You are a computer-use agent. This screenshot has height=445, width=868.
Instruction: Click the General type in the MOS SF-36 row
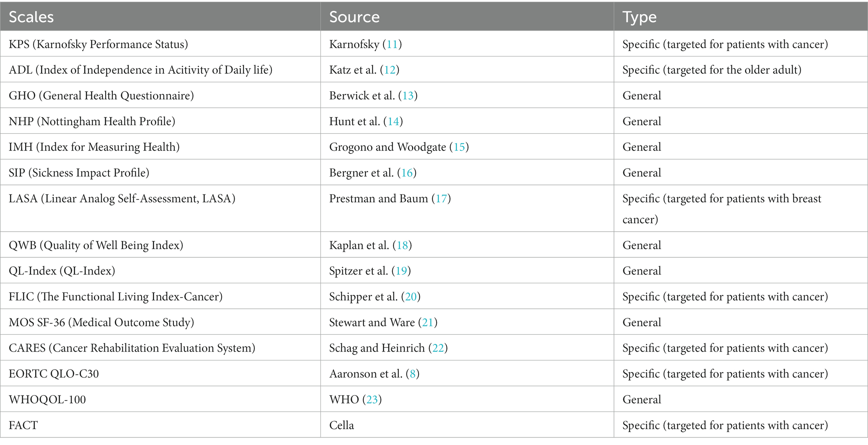642,322
